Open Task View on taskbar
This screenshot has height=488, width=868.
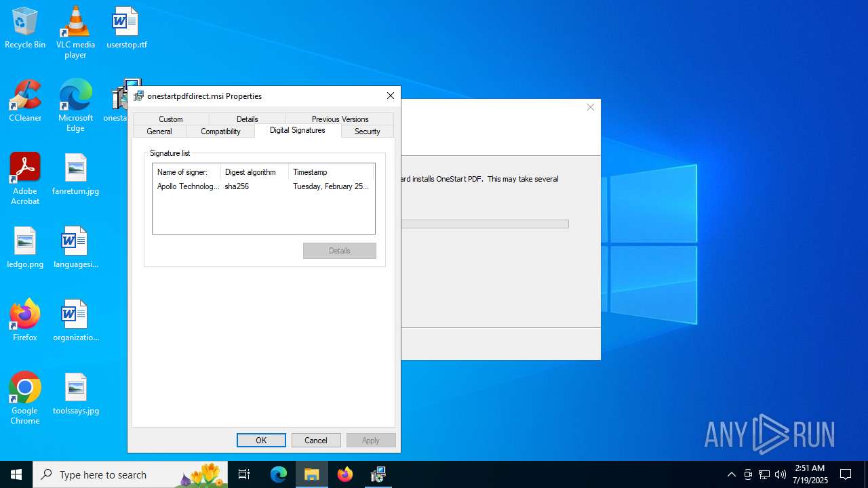tap(244, 474)
